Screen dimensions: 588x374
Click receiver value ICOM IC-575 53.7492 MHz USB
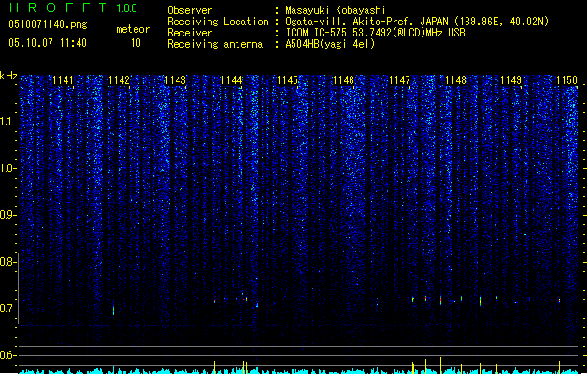(375, 33)
